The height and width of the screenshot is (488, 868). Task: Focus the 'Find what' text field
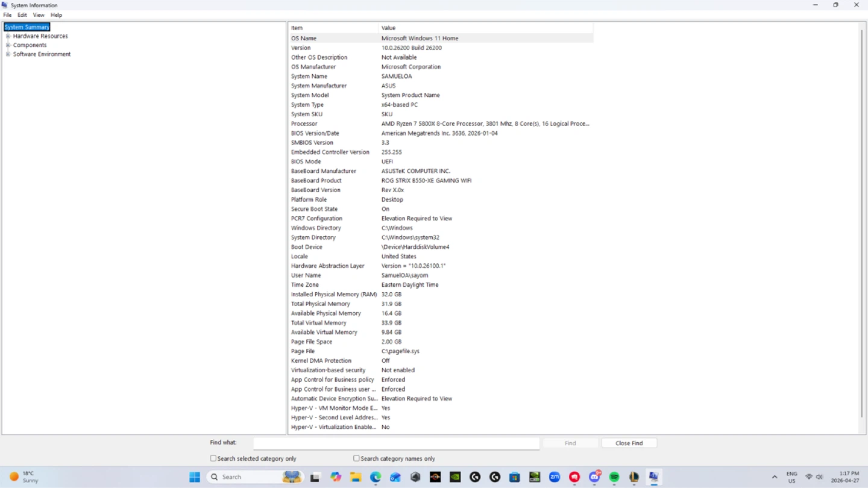396,443
